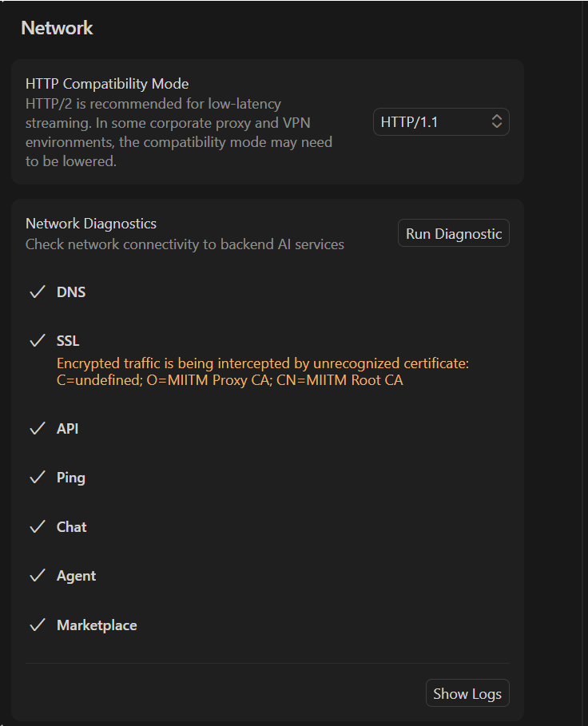Click the orange SSL certificate warning message

(262, 372)
